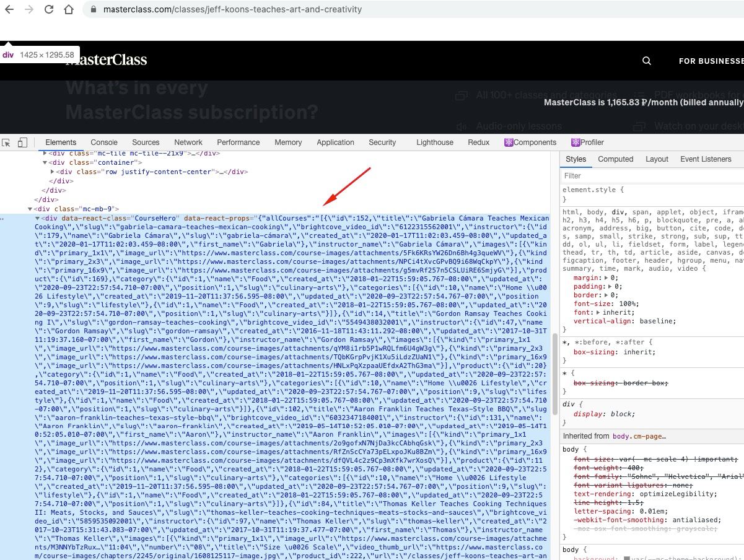The image size is (744, 560).
Task: Open the MasterClass search magnifier
Action: (647, 61)
